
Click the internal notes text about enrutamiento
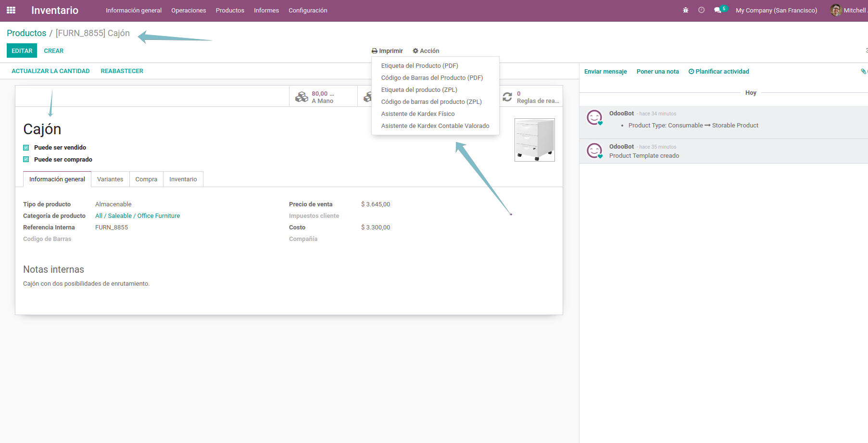(87, 284)
